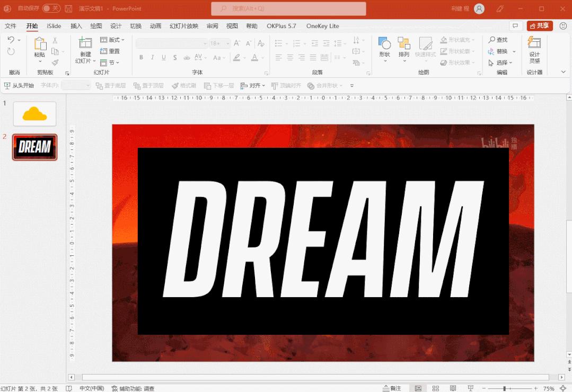The width and height of the screenshot is (572, 392).
Task: Switch to slide sorter view
Action: (x=436, y=388)
